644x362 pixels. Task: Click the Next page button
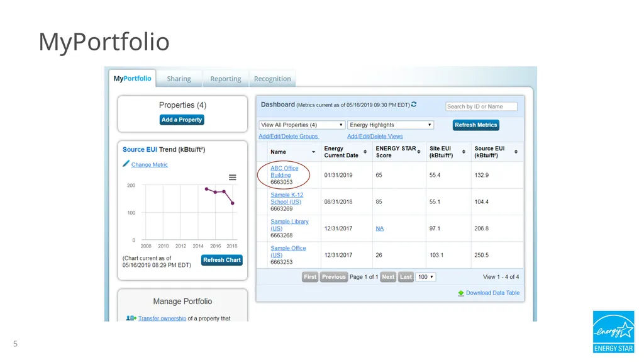pos(388,277)
